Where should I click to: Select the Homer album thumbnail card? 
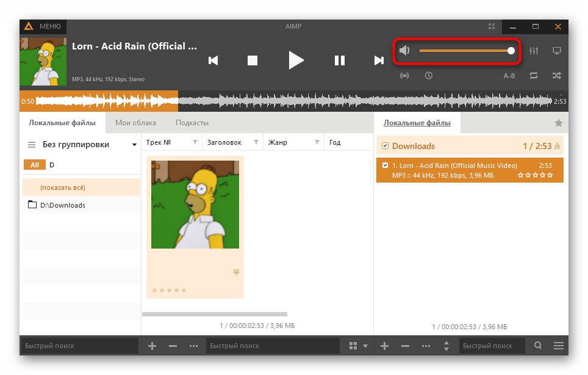click(x=195, y=227)
